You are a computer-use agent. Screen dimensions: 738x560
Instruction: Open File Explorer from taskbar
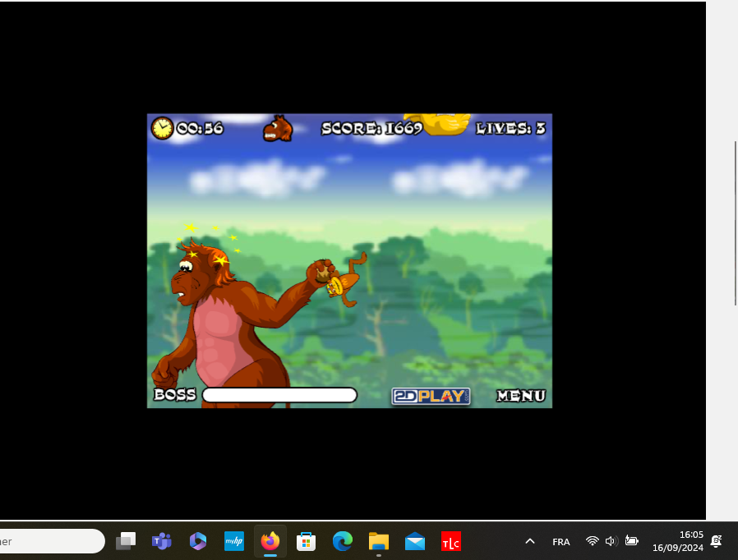pyautogui.click(x=378, y=541)
